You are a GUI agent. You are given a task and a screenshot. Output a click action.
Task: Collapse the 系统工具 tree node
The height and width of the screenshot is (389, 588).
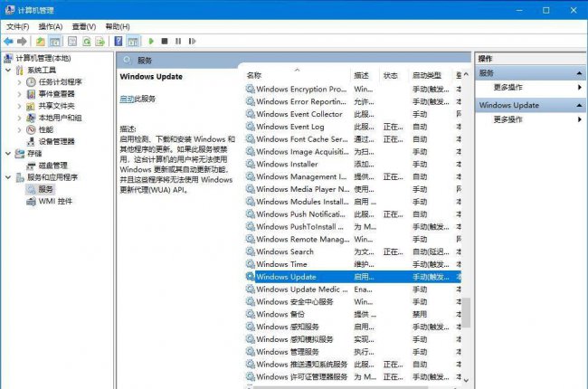coord(8,71)
